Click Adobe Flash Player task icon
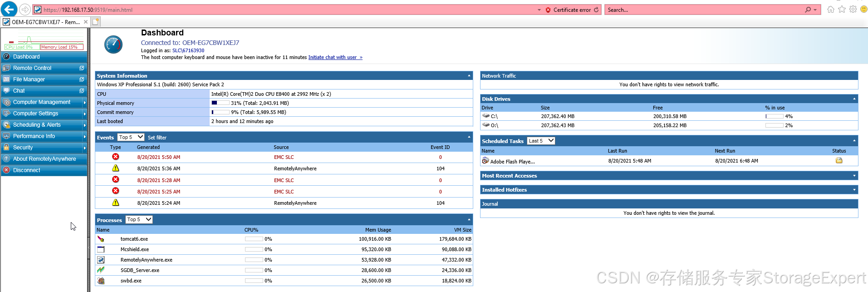The image size is (868, 292). (485, 161)
